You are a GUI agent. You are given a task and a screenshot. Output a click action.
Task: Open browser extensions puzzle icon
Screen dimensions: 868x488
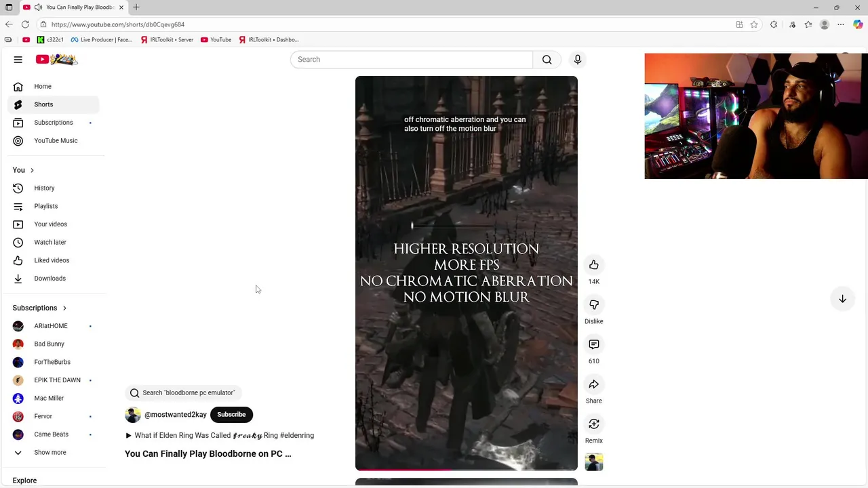click(774, 24)
